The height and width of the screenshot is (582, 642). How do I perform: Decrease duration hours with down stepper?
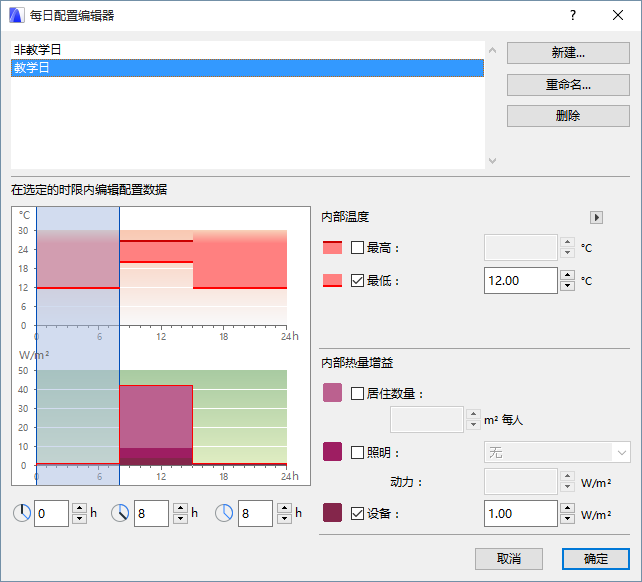[284, 519]
